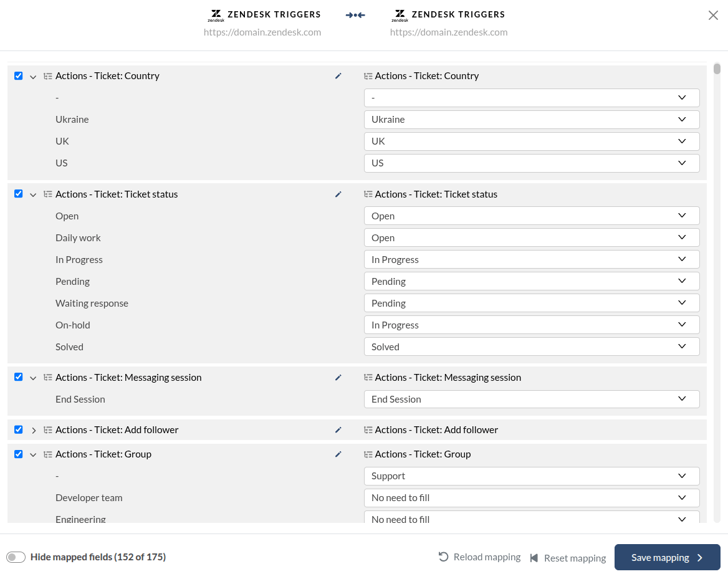The image size is (728, 579).
Task: Click the source 'Waiting response' status label
Action: point(92,303)
